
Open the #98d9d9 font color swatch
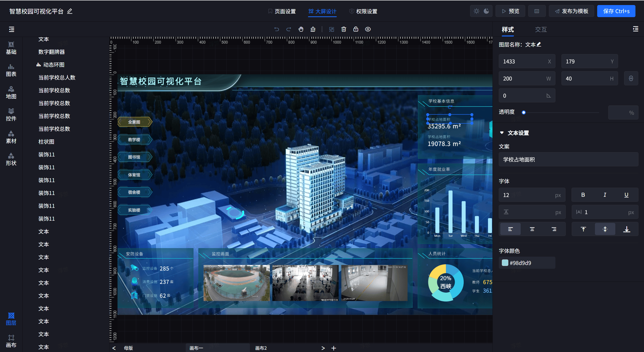[x=505, y=263]
